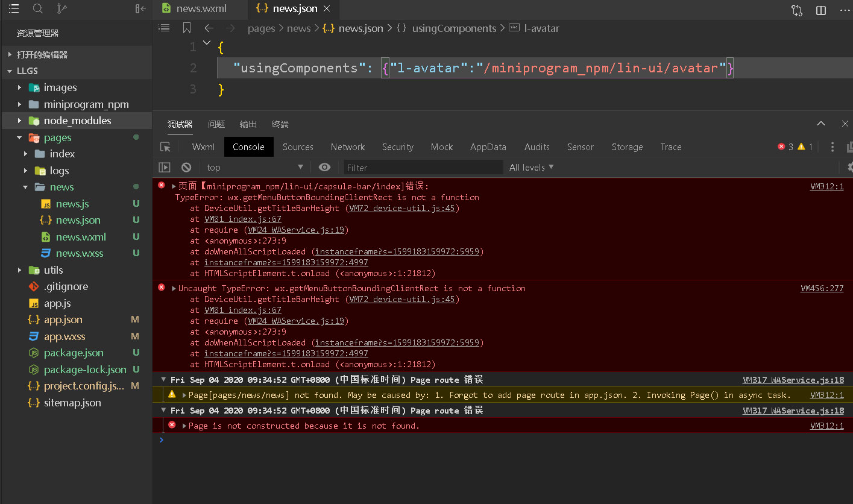Image resolution: width=853 pixels, height=504 pixels.
Task: Split the editor with the layout icon
Action: tap(821, 10)
